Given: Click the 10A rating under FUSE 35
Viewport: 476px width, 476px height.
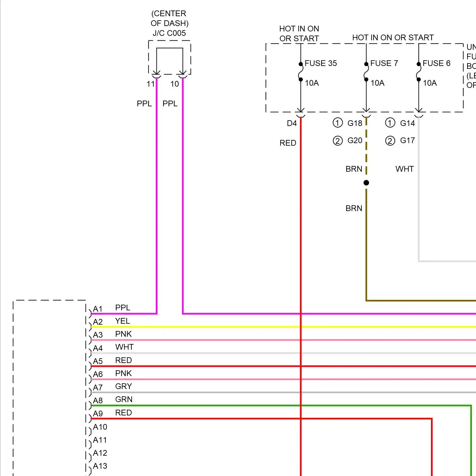Looking at the screenshot, I should [312, 83].
